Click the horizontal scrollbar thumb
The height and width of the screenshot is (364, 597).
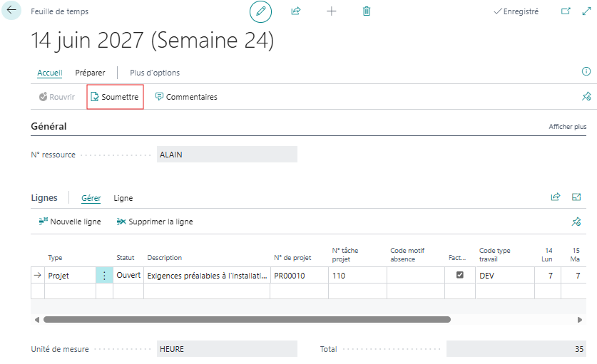(x=247, y=320)
